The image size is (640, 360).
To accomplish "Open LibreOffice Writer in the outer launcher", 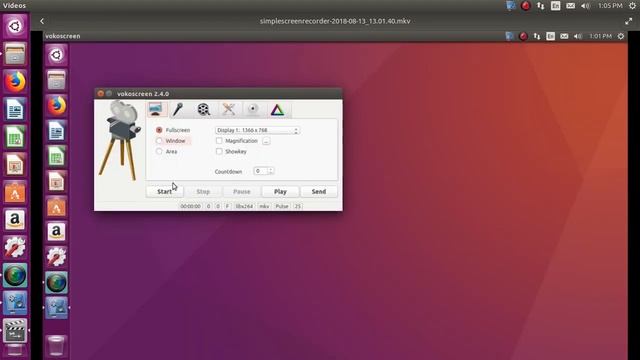I will click(x=15, y=109).
